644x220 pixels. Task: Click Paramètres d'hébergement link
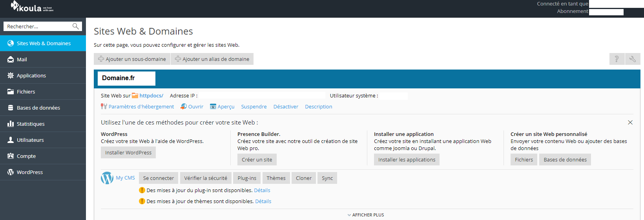(x=141, y=106)
